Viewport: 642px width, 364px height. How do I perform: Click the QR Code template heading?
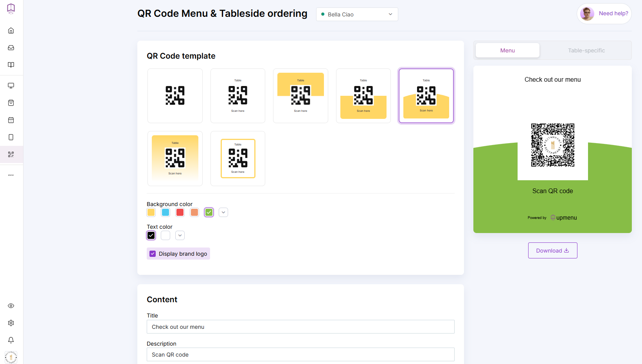[x=181, y=56]
